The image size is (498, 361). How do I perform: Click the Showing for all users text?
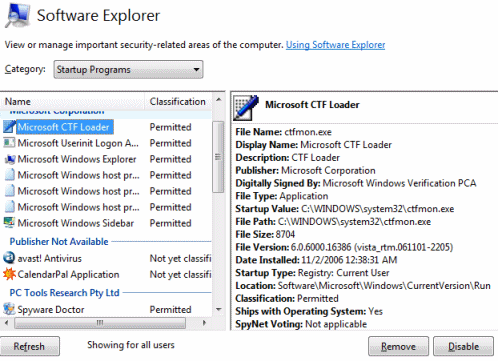pos(131,345)
